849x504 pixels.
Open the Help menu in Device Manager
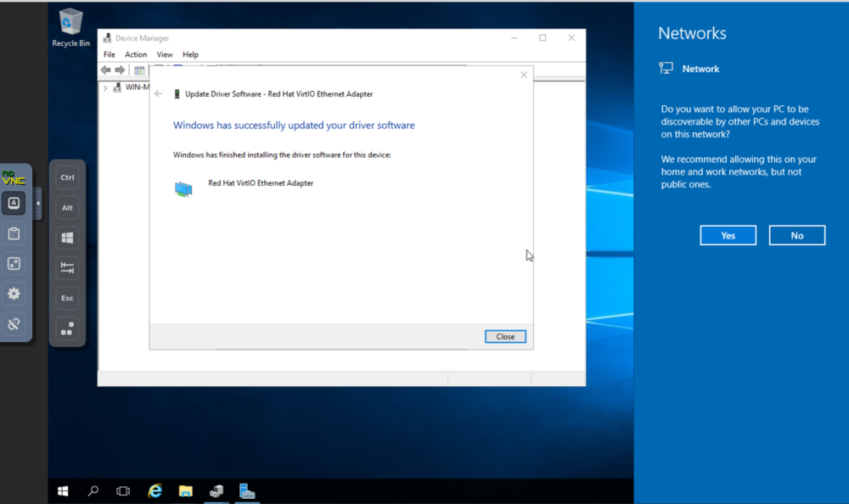190,54
